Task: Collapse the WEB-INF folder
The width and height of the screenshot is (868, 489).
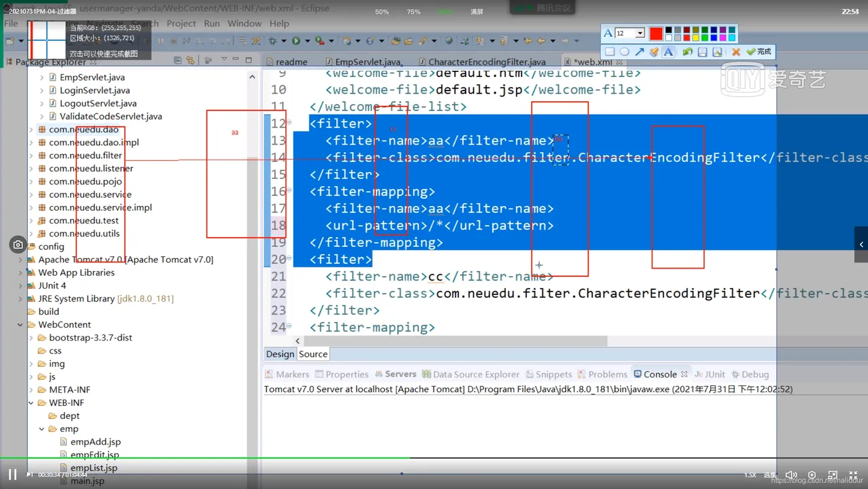Action: 31,403
